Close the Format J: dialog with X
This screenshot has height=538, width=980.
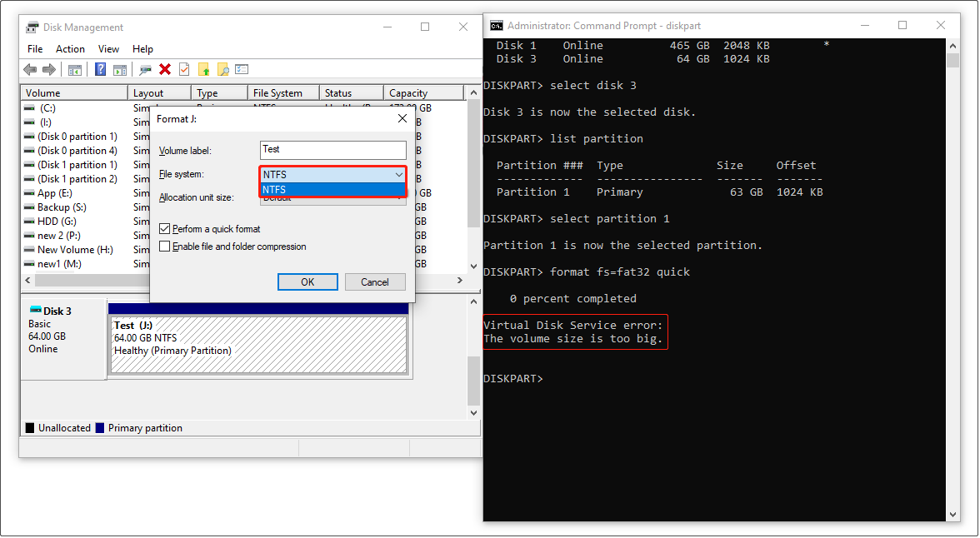pos(402,119)
